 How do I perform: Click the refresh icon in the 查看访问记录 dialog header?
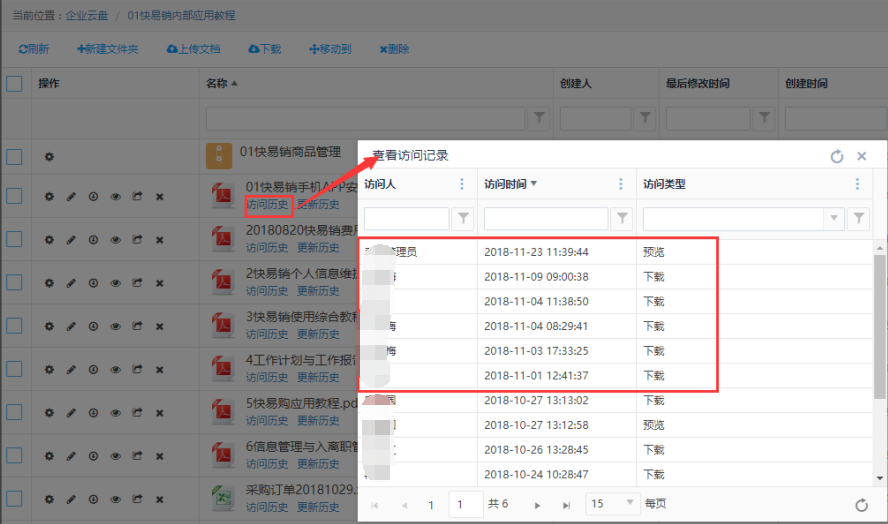(837, 157)
